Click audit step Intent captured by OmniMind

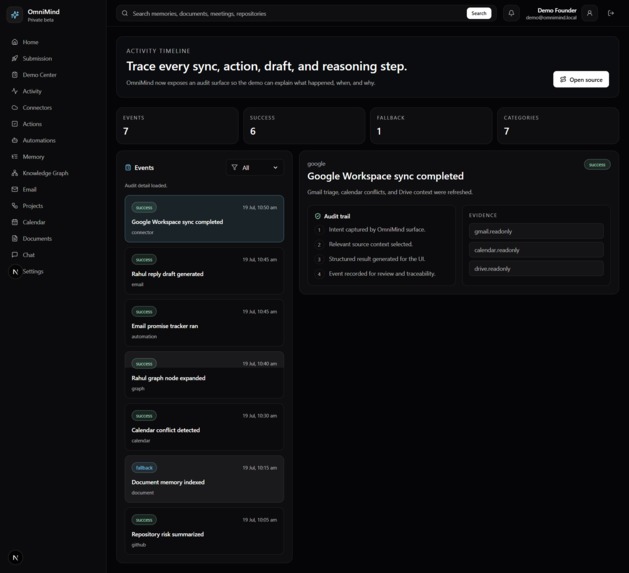coord(377,230)
